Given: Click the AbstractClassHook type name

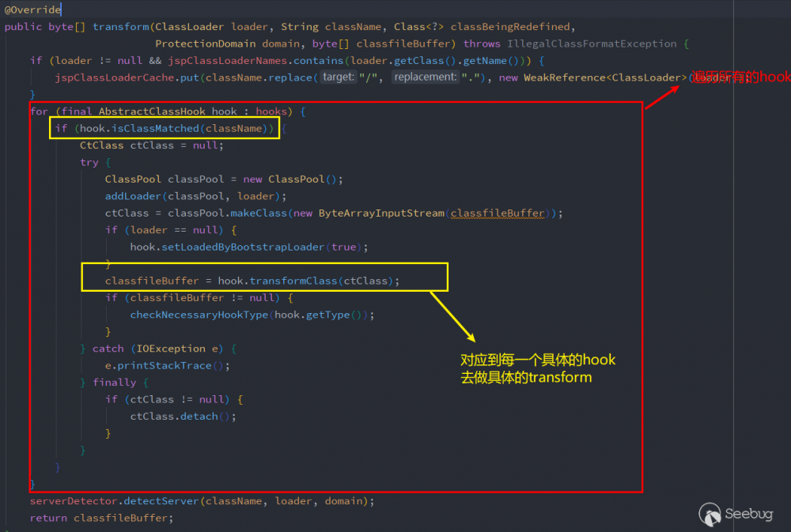Looking at the screenshot, I should coord(152,111).
